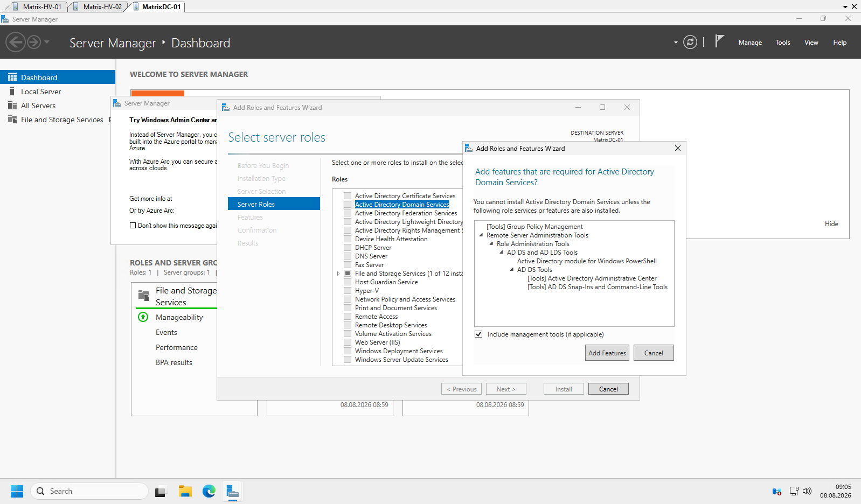The image size is (861, 504).
Task: Open BPA results in File and Storage tile
Action: (174, 362)
